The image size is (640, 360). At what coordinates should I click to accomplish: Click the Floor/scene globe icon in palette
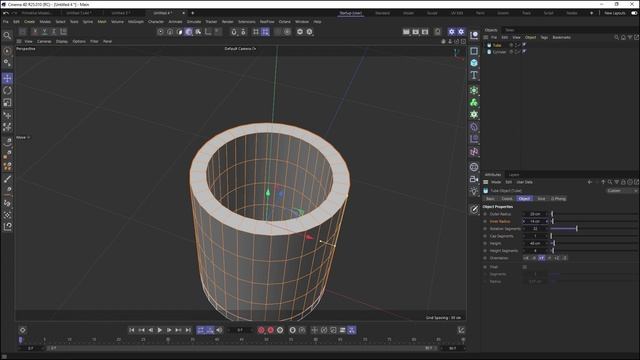(474, 167)
